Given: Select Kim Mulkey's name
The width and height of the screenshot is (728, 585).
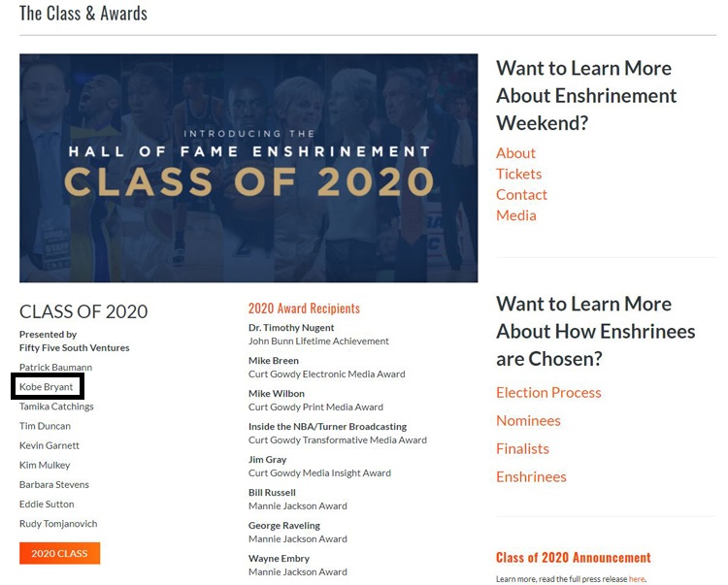Looking at the screenshot, I should point(45,465).
